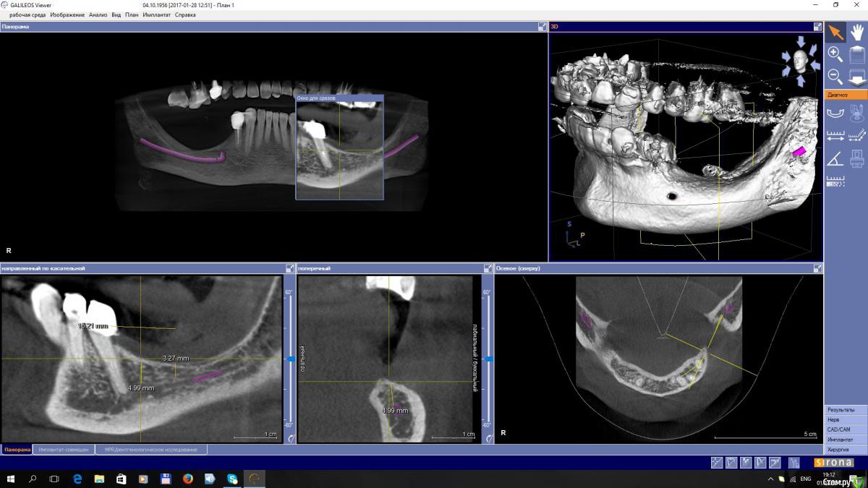Click the zoom in magnifier

click(835, 54)
